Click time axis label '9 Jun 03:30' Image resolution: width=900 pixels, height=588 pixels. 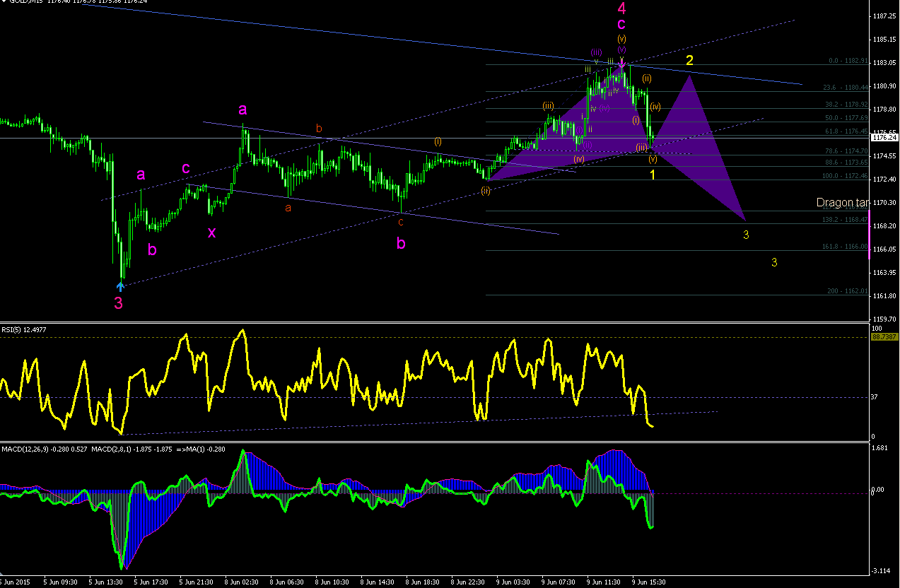[512, 582]
